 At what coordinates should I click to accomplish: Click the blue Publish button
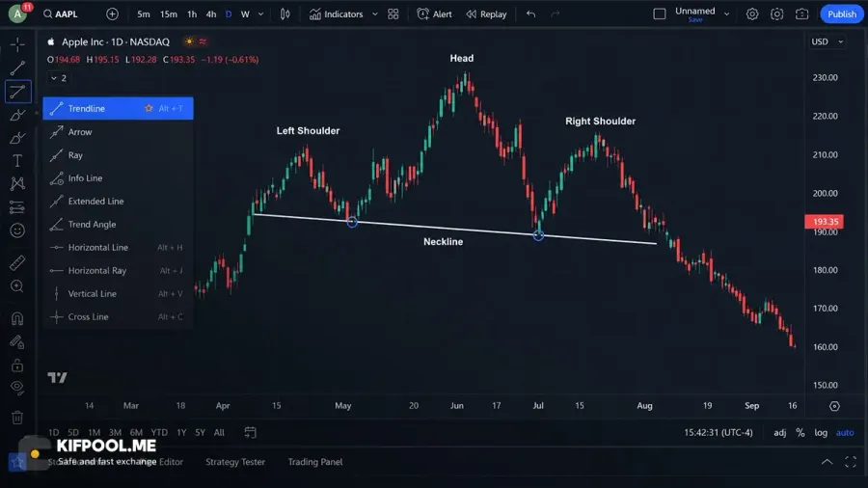click(x=841, y=14)
